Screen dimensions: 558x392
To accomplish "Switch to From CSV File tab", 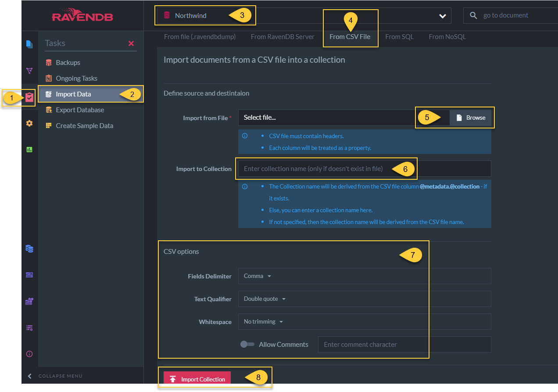I will click(350, 37).
